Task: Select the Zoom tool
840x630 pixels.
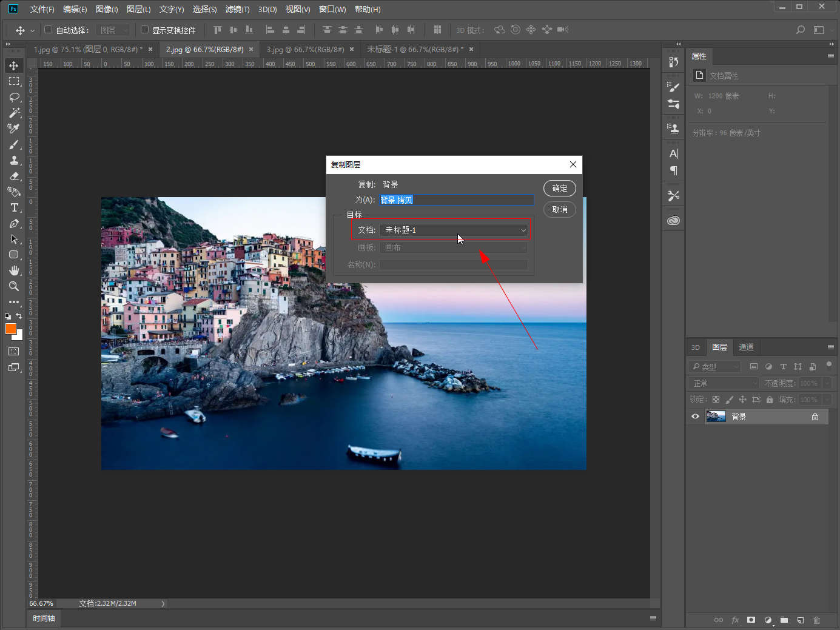Action: 14,286
